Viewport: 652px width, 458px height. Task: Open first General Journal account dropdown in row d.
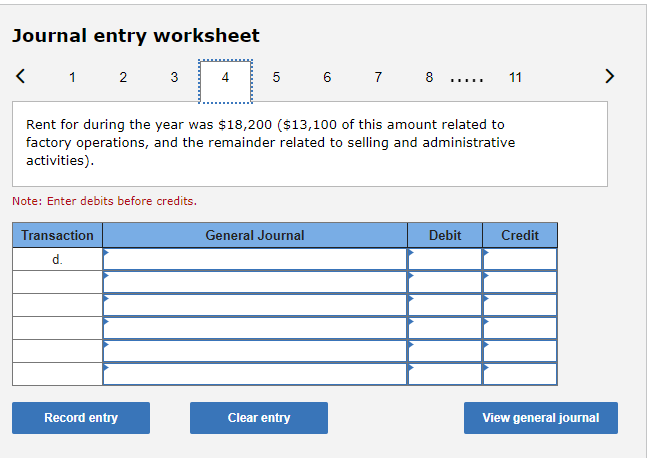(x=254, y=260)
